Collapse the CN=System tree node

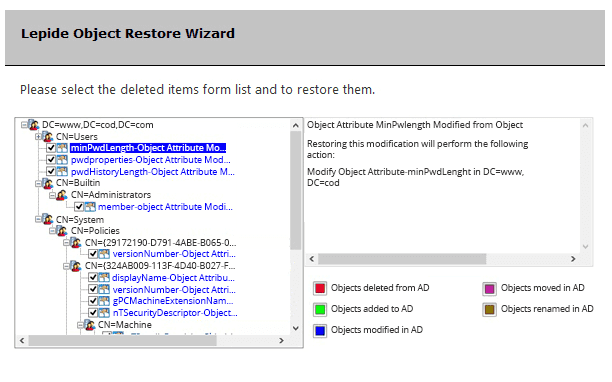[38, 219]
